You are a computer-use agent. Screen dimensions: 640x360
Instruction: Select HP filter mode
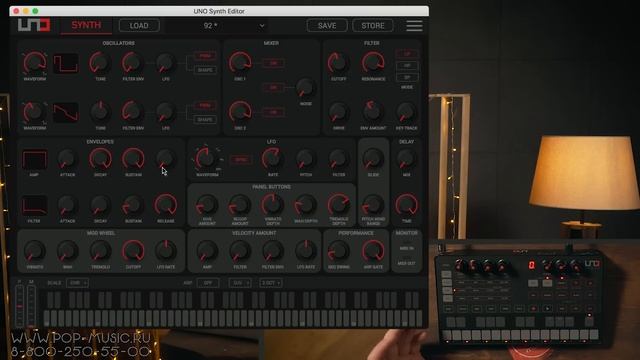407,66
